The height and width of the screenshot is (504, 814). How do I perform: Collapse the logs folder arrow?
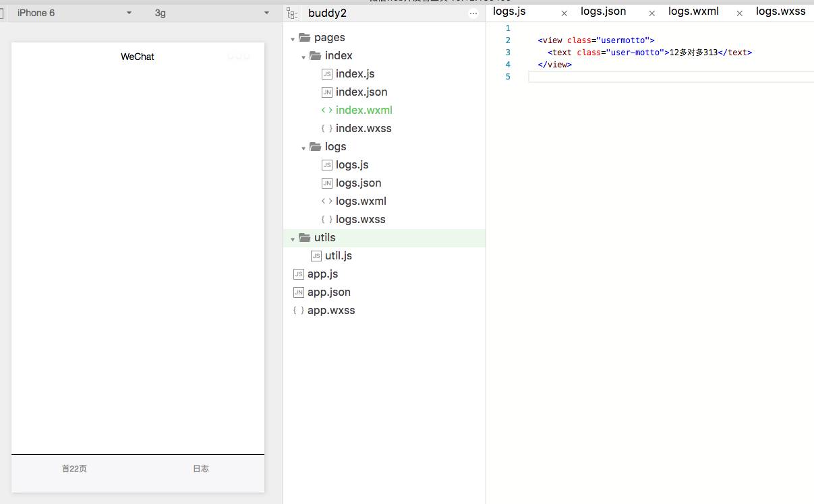[303, 148]
